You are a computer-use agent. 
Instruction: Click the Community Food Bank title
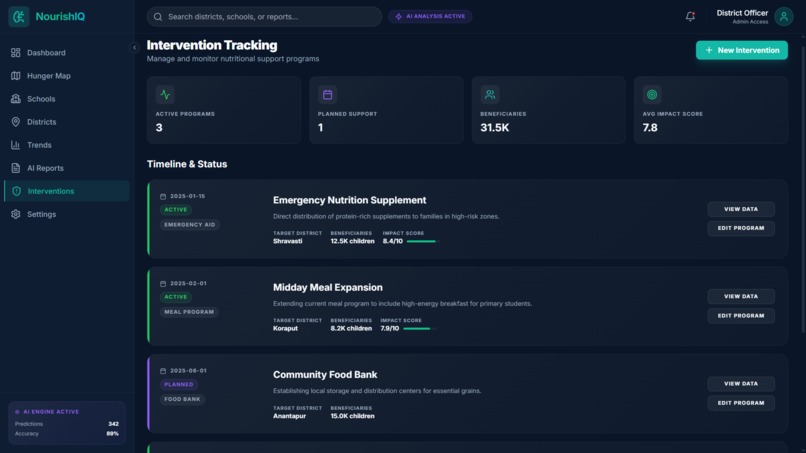pyautogui.click(x=325, y=375)
